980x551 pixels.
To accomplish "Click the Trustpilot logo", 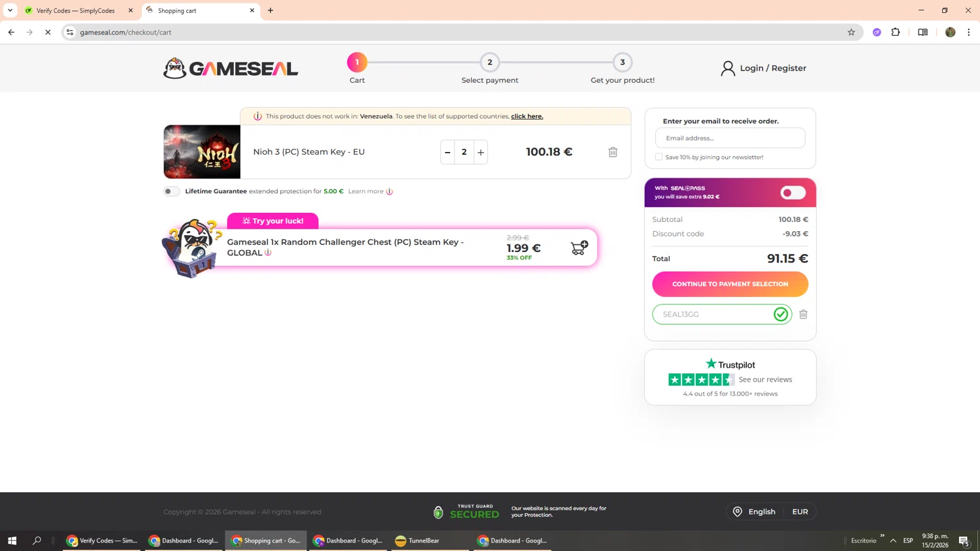I will [730, 364].
